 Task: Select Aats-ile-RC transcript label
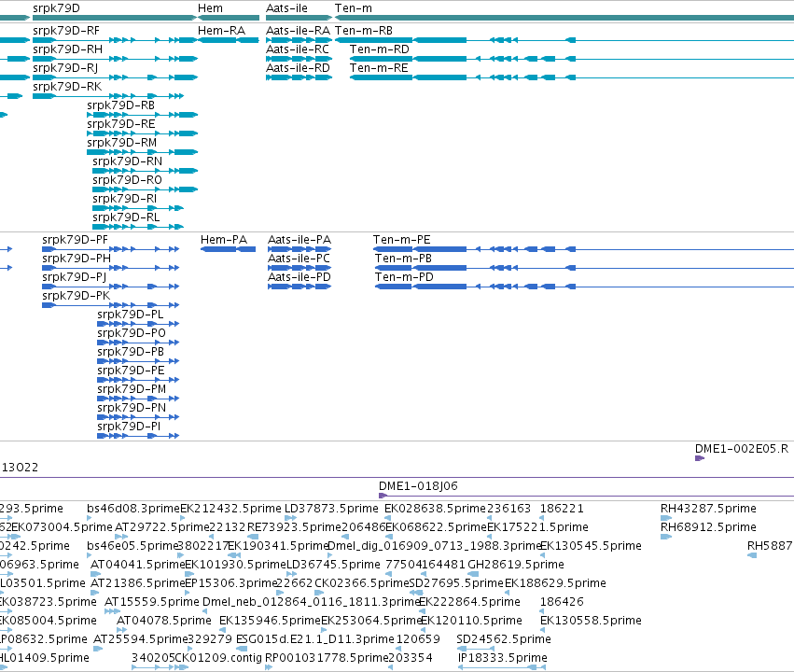tap(298, 49)
